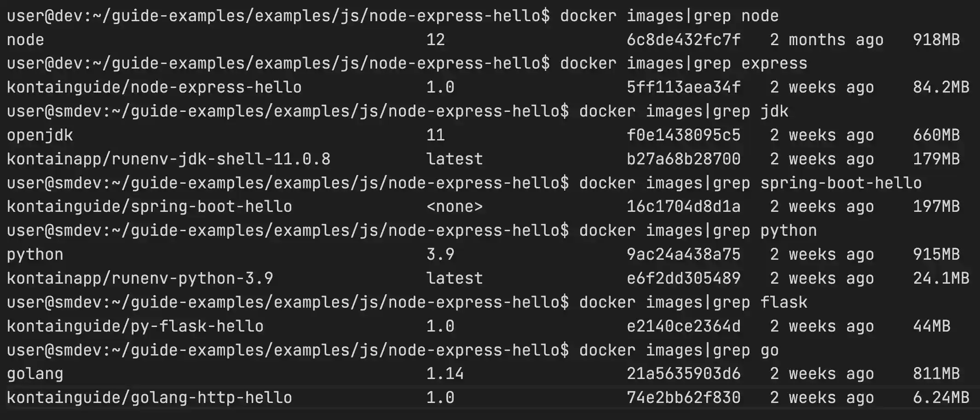Click the kontainguide/spring-boot-hello repository name
980x420 pixels.
(150, 207)
